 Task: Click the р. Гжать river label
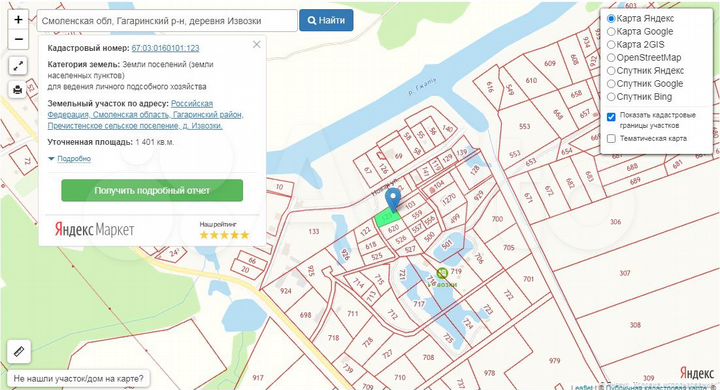click(x=422, y=87)
